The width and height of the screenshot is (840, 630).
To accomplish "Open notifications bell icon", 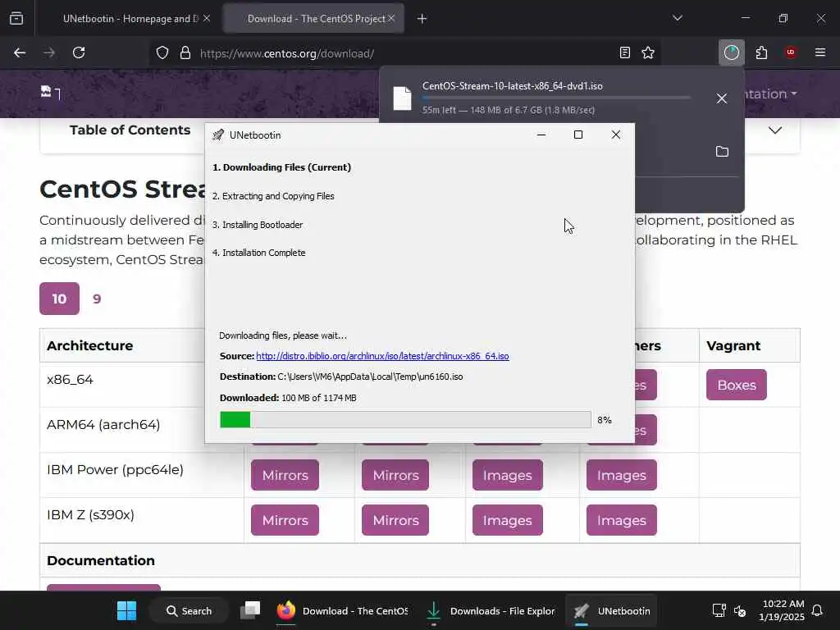I will click(x=817, y=610).
